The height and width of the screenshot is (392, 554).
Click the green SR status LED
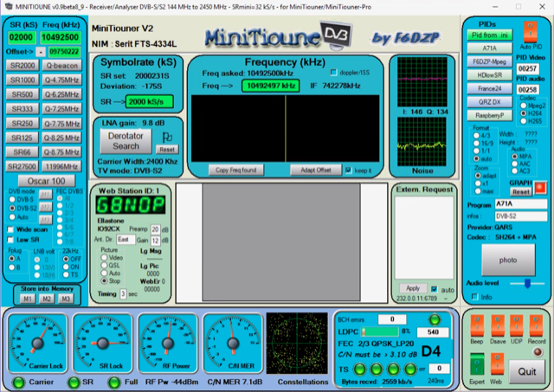tap(74, 382)
